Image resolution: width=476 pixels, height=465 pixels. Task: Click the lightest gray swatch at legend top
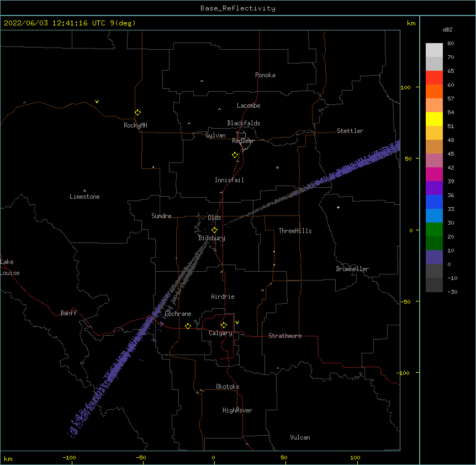point(434,50)
